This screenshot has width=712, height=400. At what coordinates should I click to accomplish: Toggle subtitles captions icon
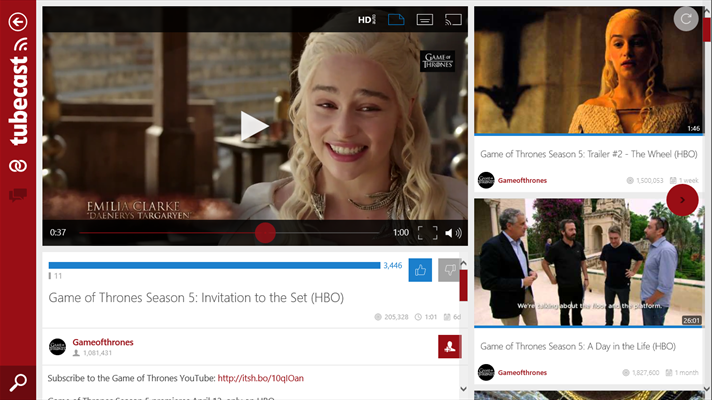pos(425,20)
